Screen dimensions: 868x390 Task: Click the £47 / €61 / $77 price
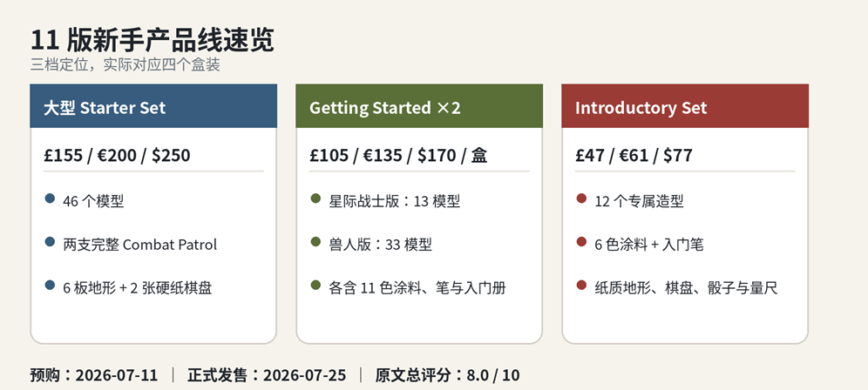pyautogui.click(x=634, y=156)
